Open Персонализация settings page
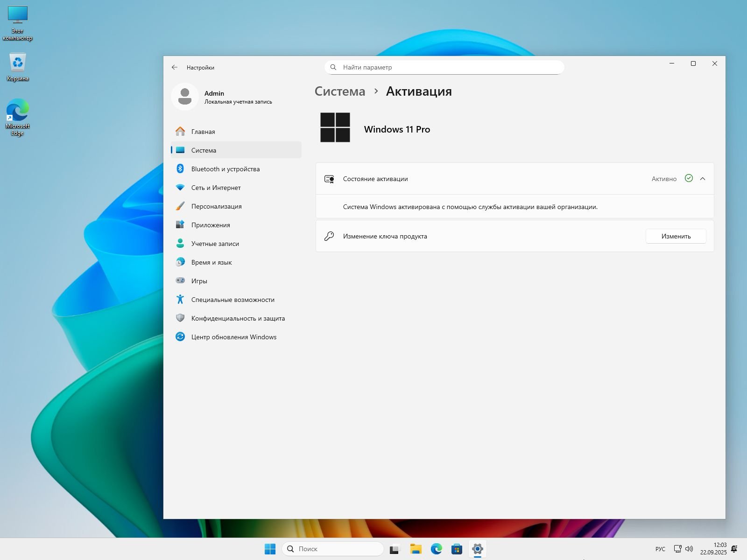 (216, 206)
